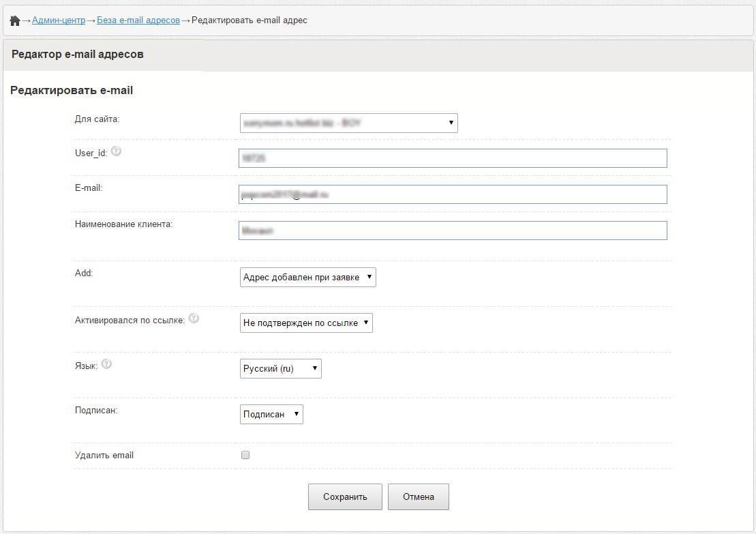Image resolution: width=756 pixels, height=534 pixels.
Task: Open the Подписан subscription dropdown
Action: click(271, 414)
